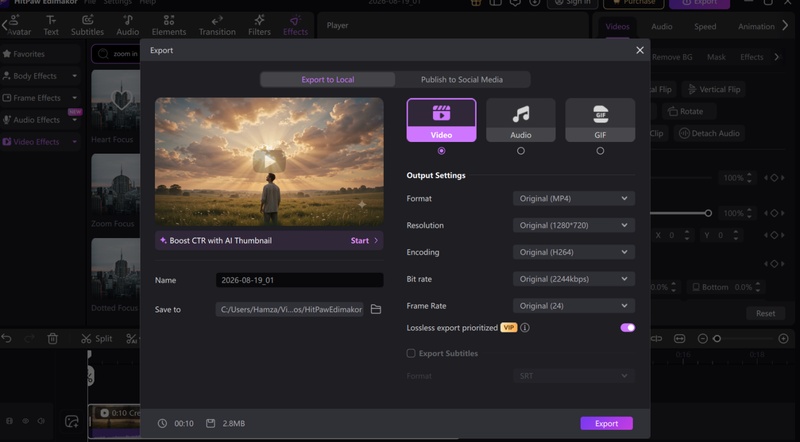Click the timeline zoom in plus icon
This screenshot has height=442, width=800.
tap(784, 338)
